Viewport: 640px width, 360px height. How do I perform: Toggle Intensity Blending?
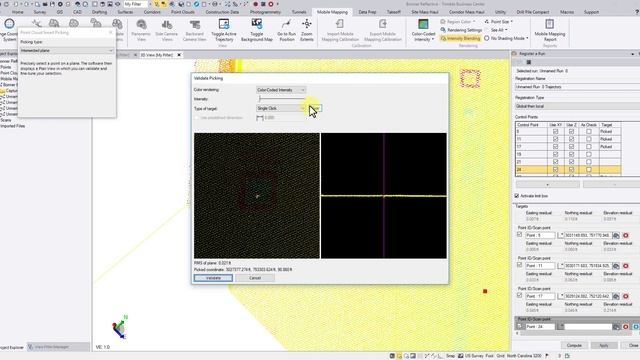coord(460,38)
